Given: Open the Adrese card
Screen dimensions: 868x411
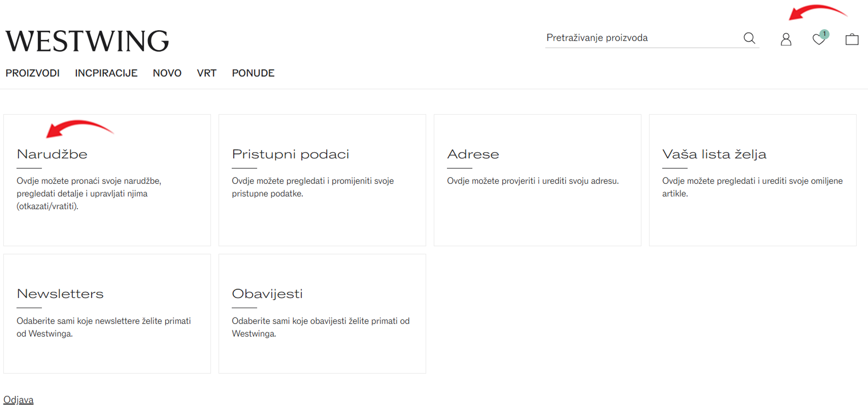Looking at the screenshot, I should point(538,180).
